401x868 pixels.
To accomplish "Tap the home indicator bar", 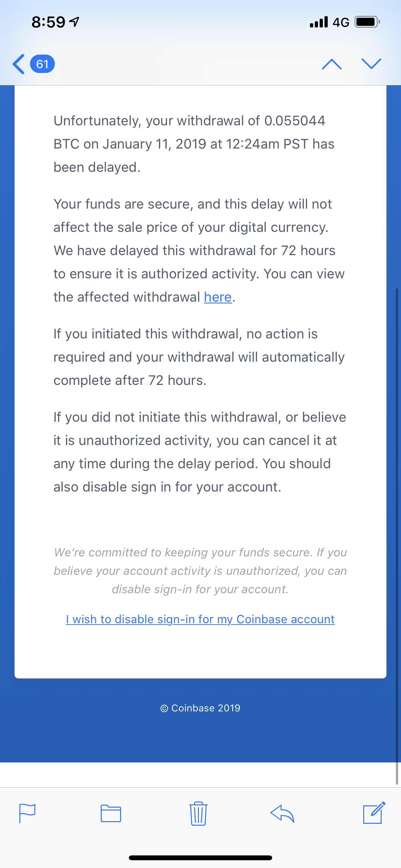I will 200,858.
